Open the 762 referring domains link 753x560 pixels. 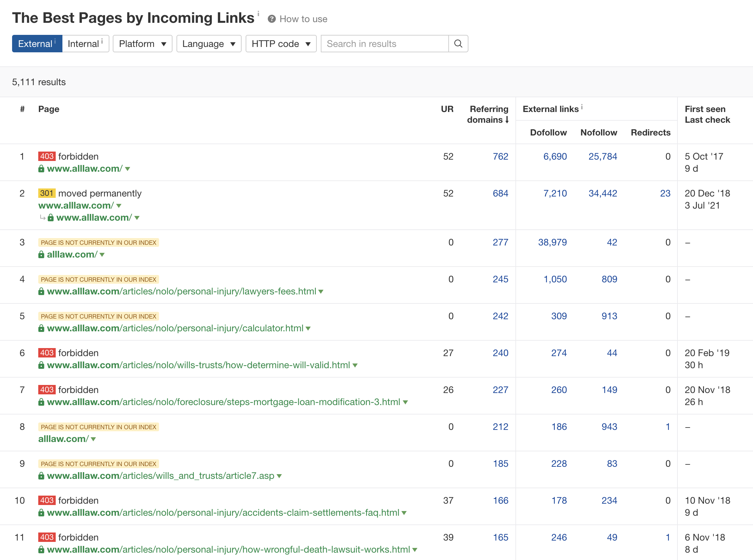[500, 156]
